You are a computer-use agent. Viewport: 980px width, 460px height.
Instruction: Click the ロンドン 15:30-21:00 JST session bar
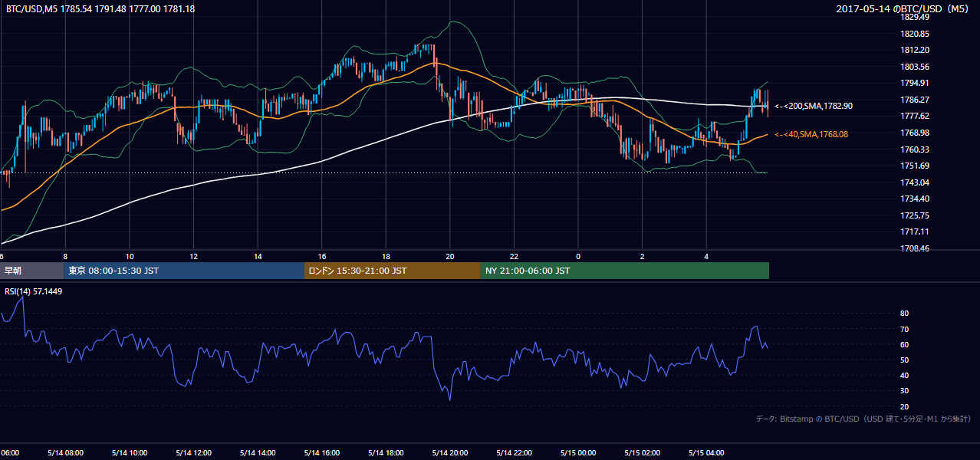pyautogui.click(x=393, y=271)
